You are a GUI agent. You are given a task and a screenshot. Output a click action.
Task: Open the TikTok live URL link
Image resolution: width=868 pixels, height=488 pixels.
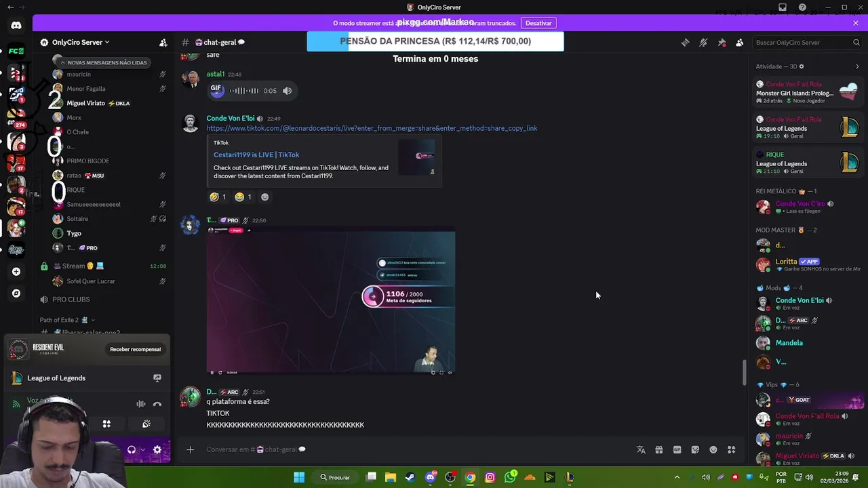tap(372, 128)
